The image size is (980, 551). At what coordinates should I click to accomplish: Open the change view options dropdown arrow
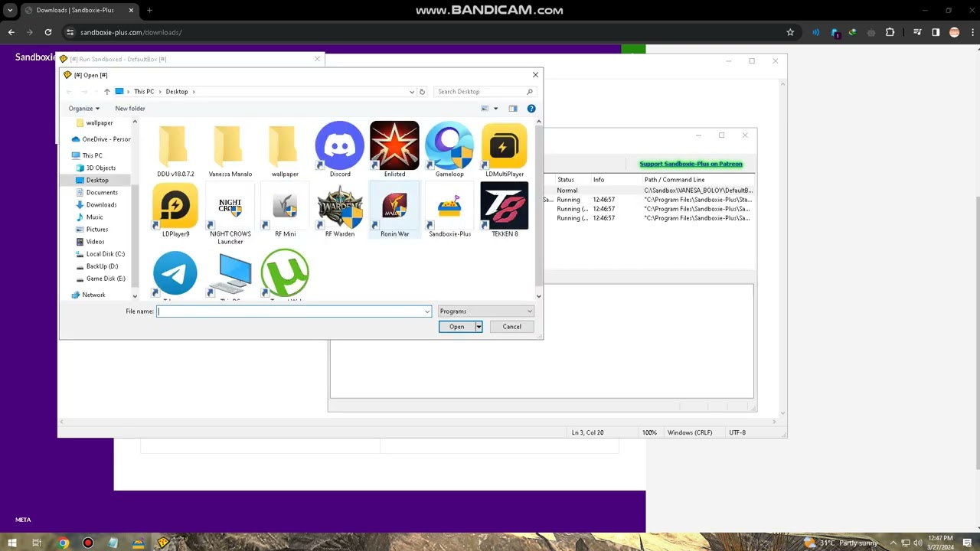[495, 109]
